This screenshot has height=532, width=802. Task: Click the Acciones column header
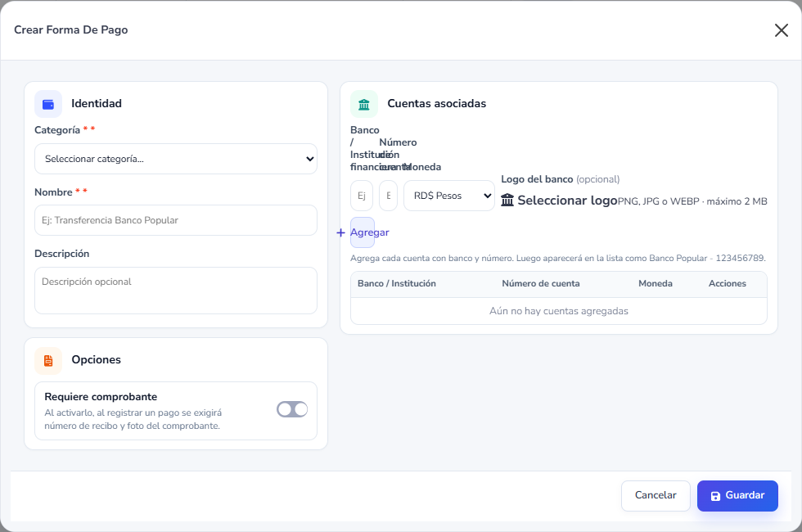pos(728,283)
